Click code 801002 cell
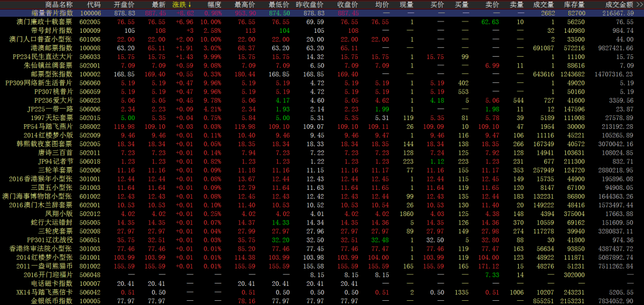 click(x=91, y=266)
